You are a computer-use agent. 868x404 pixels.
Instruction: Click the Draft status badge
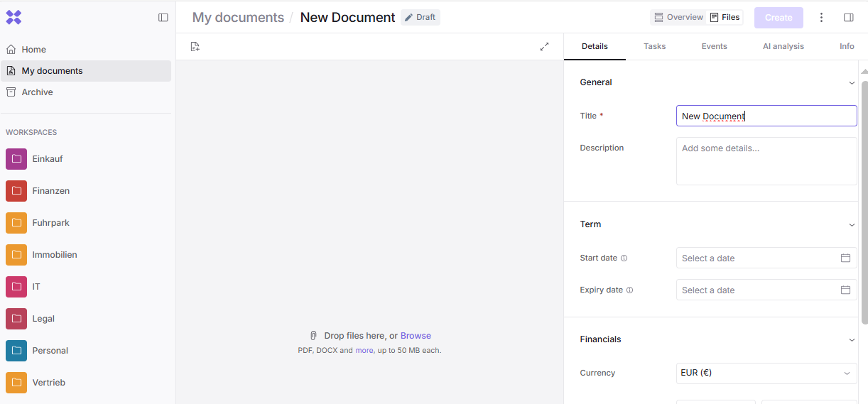click(x=421, y=18)
